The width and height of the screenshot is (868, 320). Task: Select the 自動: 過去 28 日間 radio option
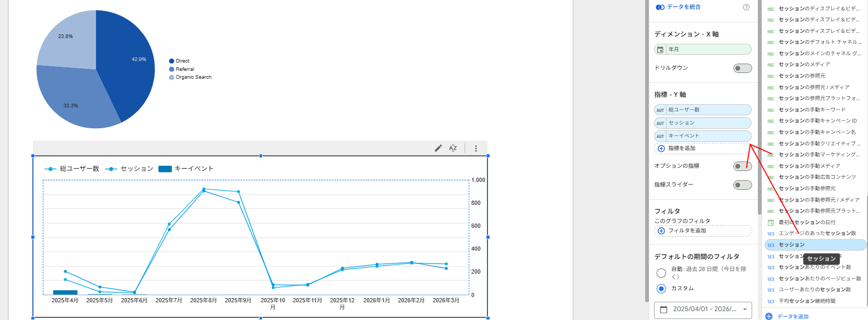(661, 273)
